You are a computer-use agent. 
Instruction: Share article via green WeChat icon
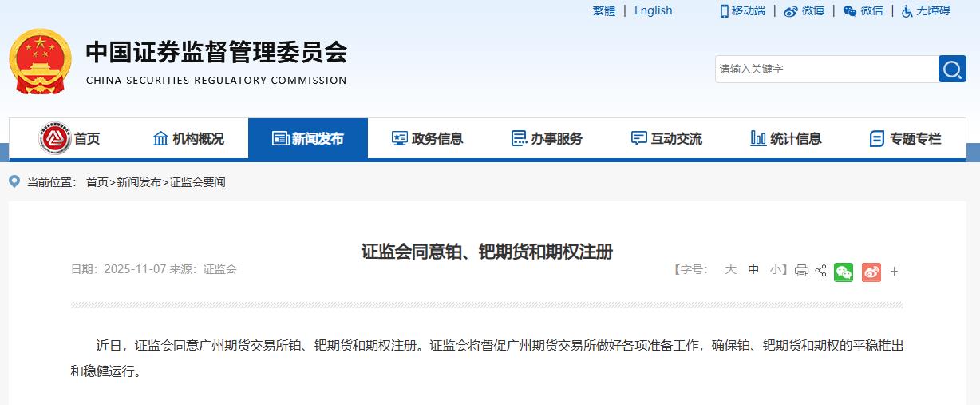844,272
